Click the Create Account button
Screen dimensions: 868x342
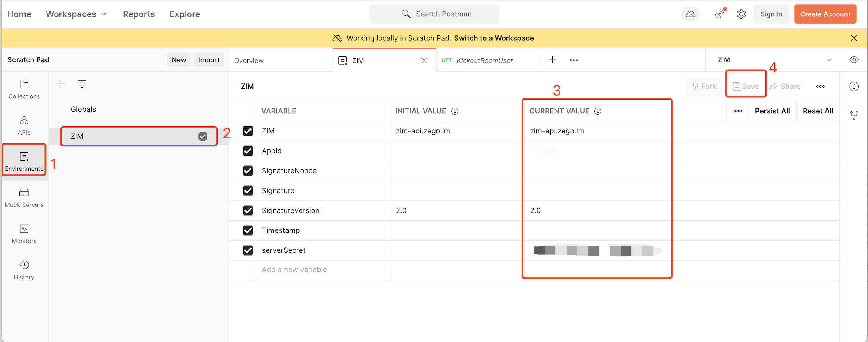click(x=825, y=14)
